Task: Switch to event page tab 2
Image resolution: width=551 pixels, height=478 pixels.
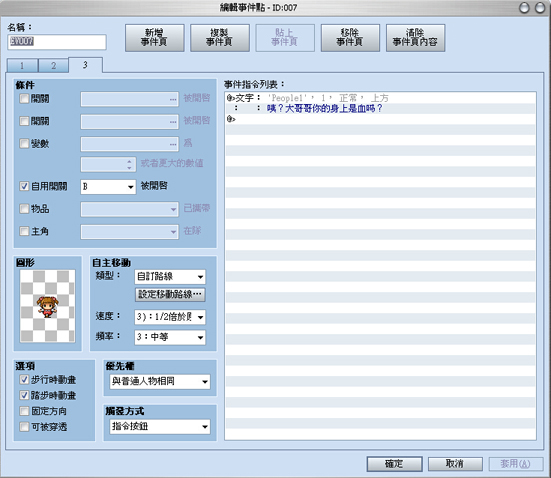Action: tap(53, 66)
